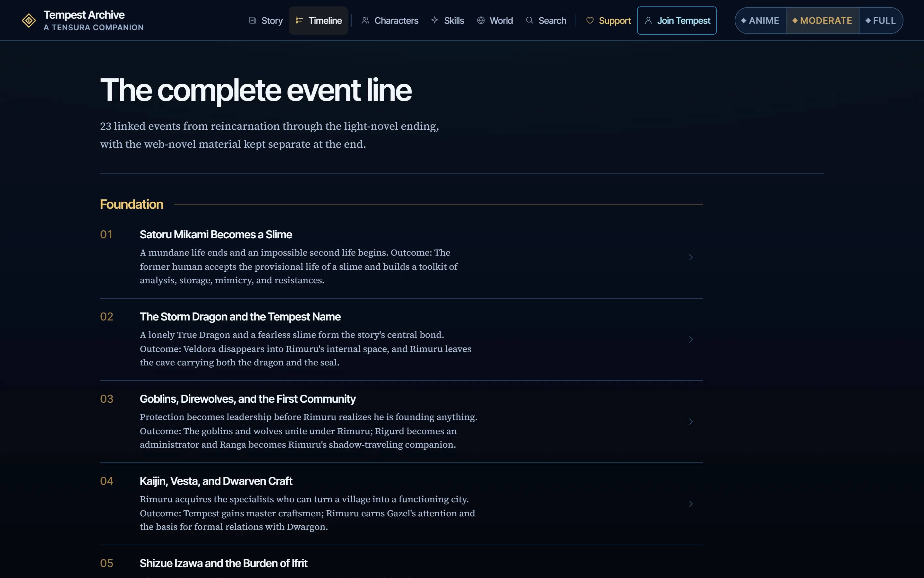Click 'A TENSURA COMPANION' subtitle

tap(94, 28)
